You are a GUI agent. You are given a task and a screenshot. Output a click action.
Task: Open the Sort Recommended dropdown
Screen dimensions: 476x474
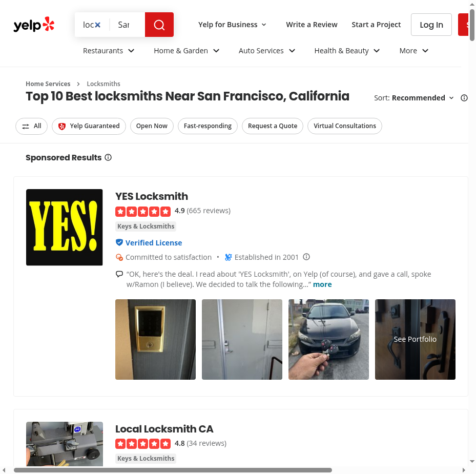(x=414, y=98)
